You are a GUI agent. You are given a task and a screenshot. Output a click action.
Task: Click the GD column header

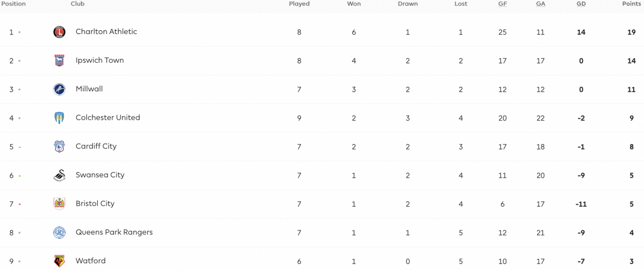coord(581,4)
